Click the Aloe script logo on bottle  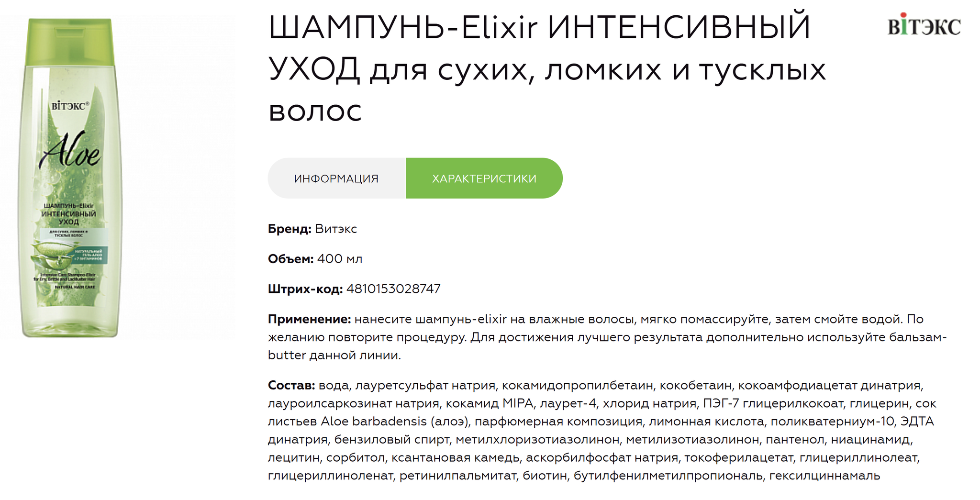70,150
